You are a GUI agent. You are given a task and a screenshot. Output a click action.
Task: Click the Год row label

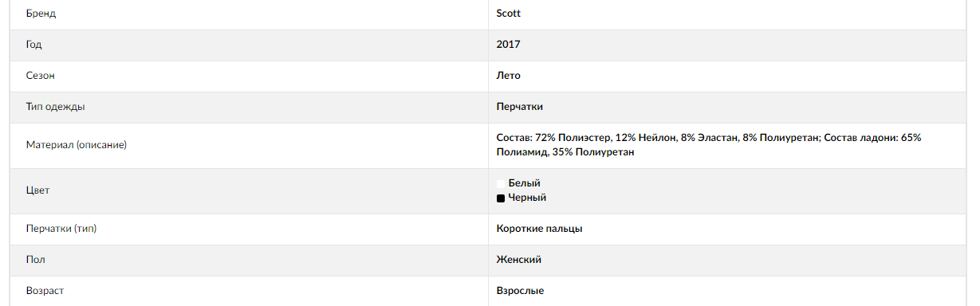click(x=33, y=45)
